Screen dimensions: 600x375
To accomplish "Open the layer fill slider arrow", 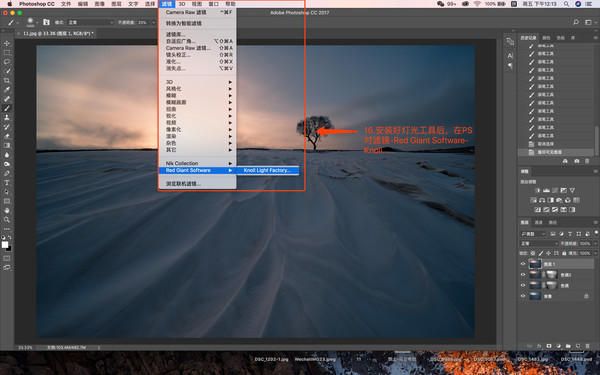I will click(595, 253).
